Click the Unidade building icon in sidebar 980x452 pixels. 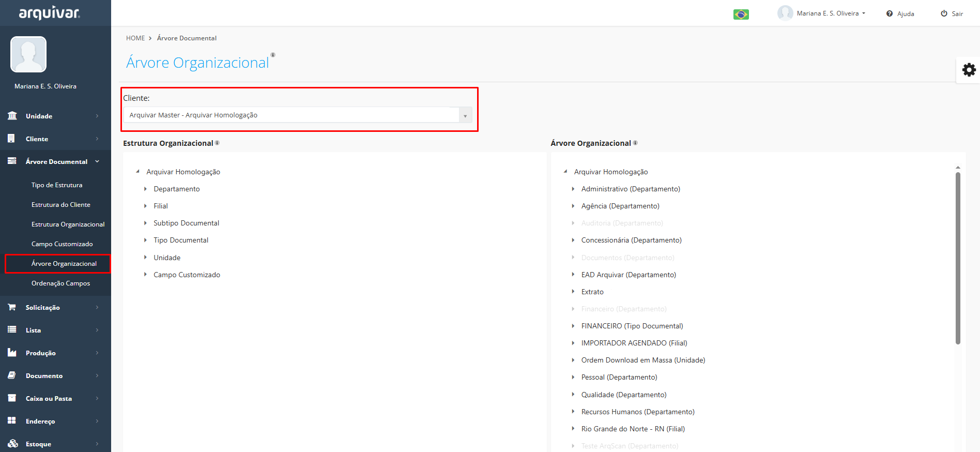click(12, 116)
